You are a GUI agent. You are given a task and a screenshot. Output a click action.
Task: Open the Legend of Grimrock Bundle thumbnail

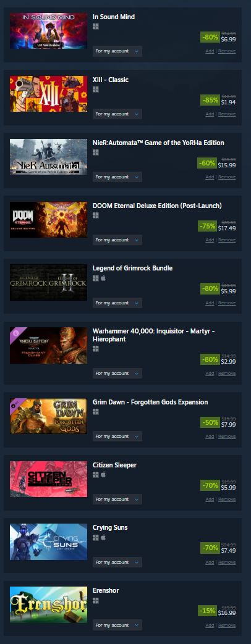[x=49, y=282]
